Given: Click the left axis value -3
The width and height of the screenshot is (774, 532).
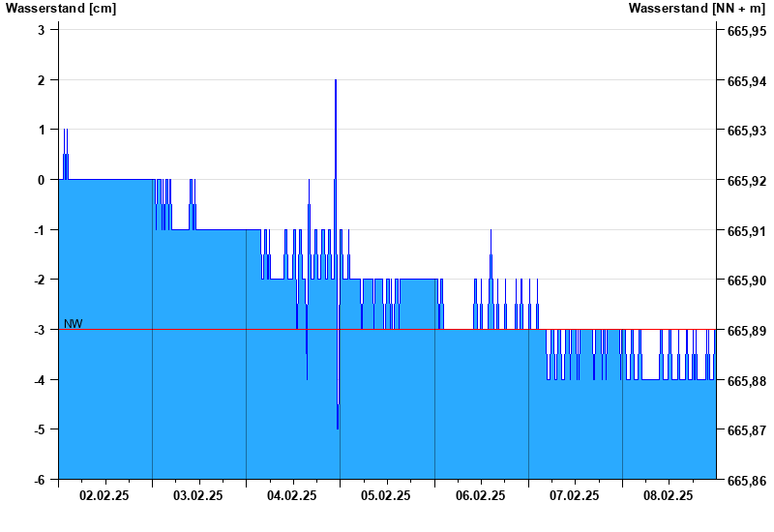Looking at the screenshot, I should pos(39,330).
